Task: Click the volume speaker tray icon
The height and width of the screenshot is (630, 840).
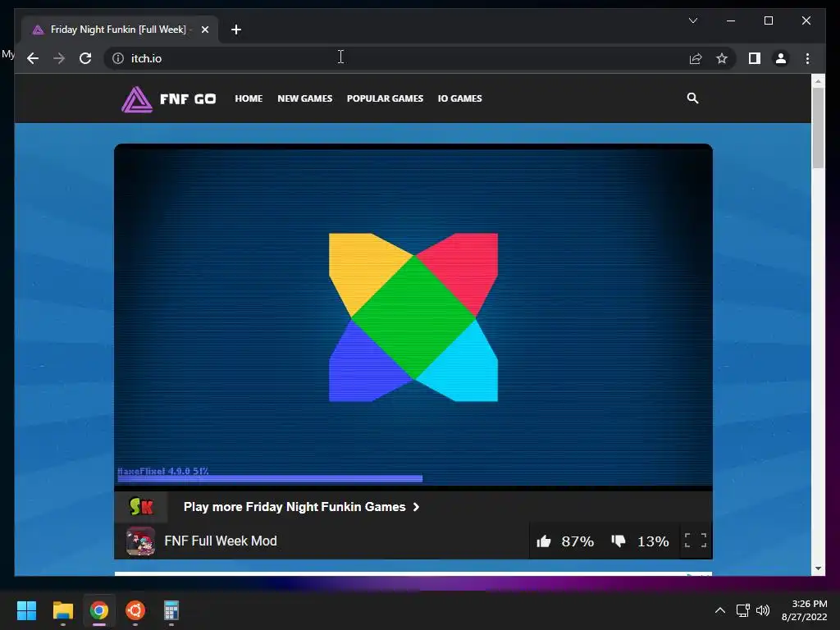Action: 763,610
